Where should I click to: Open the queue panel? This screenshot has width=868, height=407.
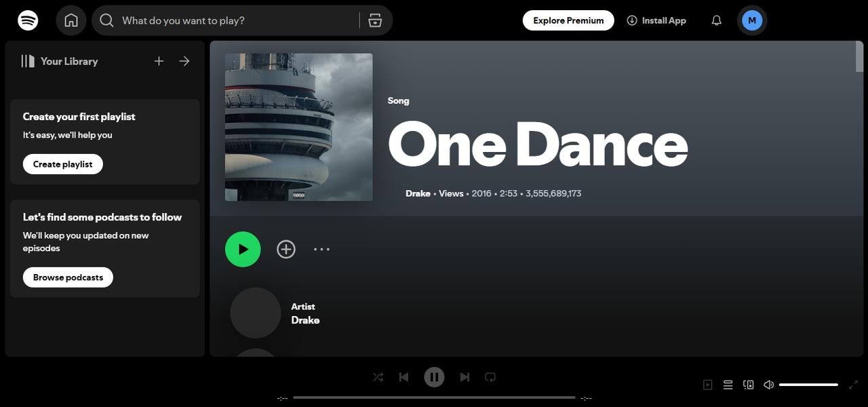pyautogui.click(x=728, y=384)
